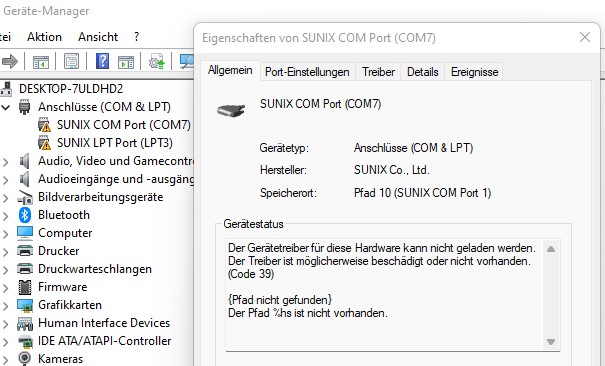The width and height of the screenshot is (605, 366).
Task: Expand the Drucker category
Action: 5,251
